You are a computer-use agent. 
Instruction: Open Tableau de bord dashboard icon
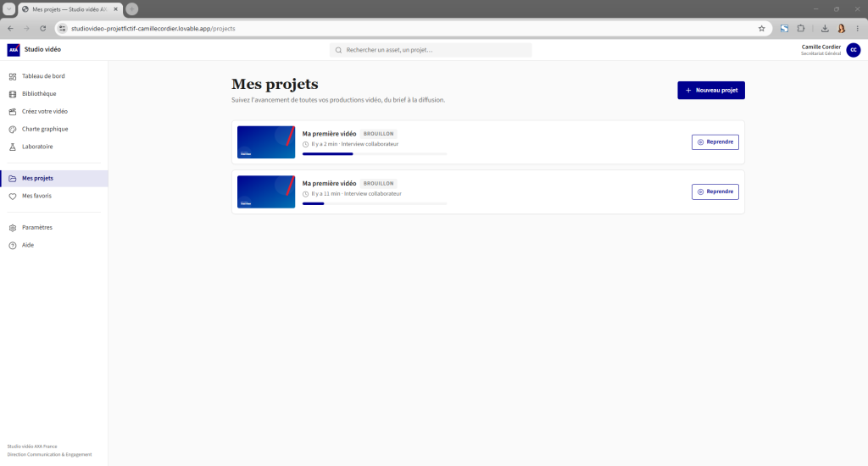(x=13, y=76)
